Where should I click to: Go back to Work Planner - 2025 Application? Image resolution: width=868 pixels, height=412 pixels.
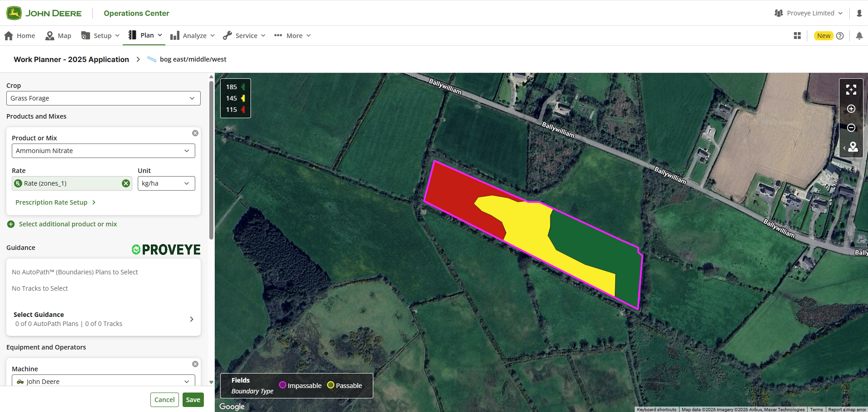coord(71,59)
